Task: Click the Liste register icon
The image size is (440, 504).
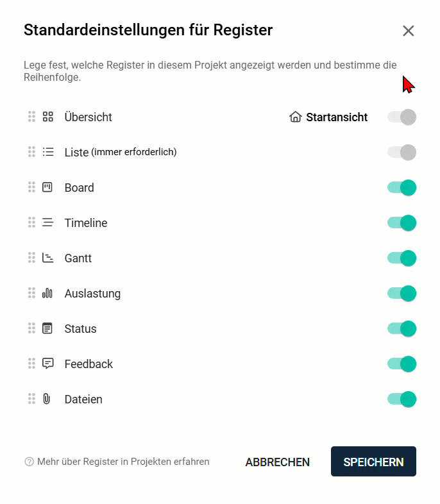Action: pos(47,152)
